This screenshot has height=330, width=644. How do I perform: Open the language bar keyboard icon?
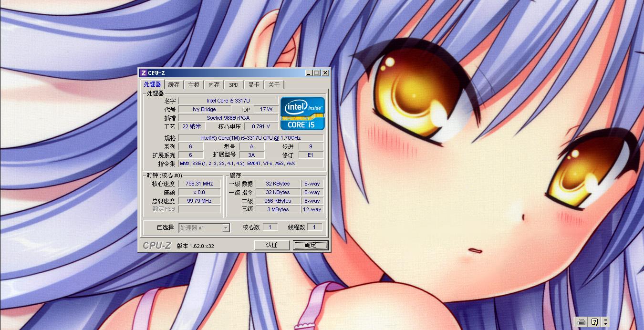(581, 322)
